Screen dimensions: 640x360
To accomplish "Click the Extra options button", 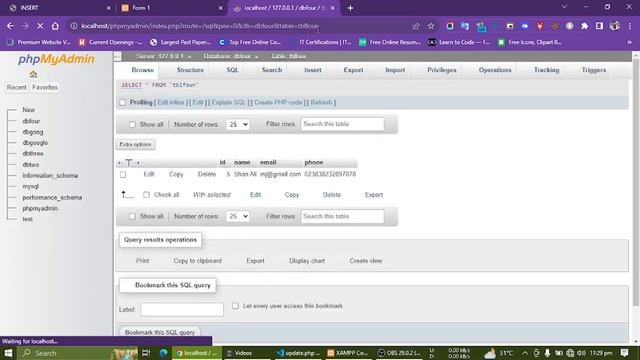I will tap(135, 144).
